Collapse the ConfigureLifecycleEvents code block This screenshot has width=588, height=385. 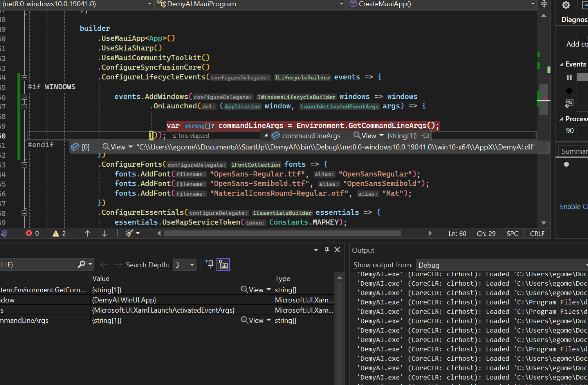click(x=24, y=77)
